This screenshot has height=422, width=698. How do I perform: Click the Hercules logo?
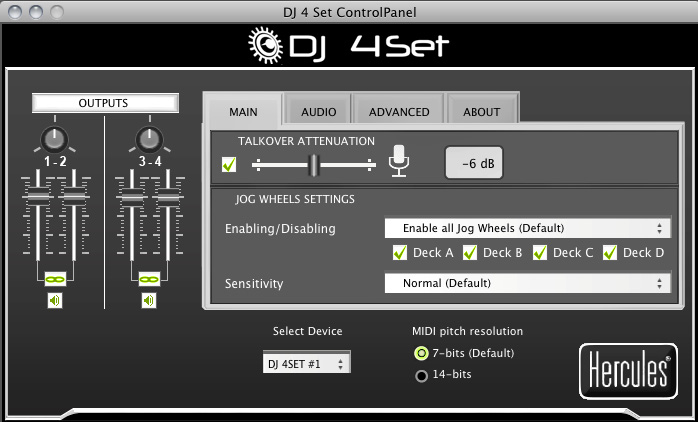[x=628, y=371]
